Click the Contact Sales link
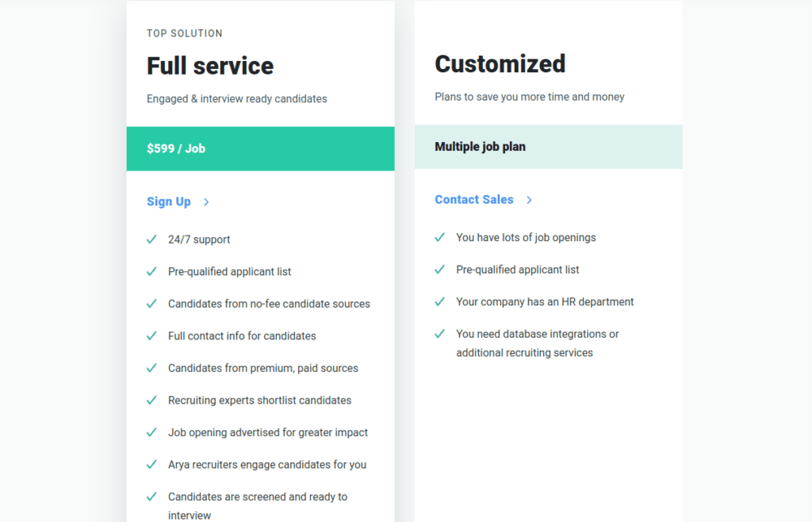 click(474, 199)
